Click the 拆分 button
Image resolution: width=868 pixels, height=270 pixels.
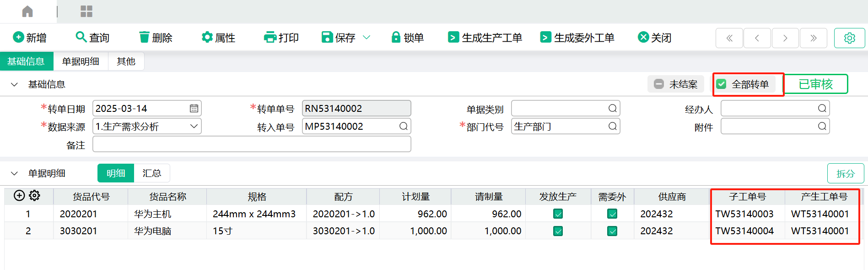click(845, 174)
